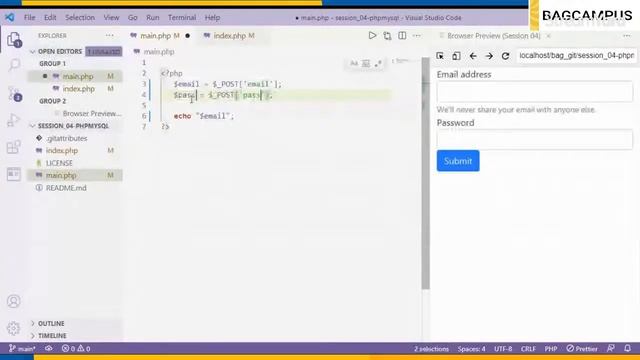This screenshot has height=360, width=640.
Task: Open the Extensions view
Action: (14, 147)
